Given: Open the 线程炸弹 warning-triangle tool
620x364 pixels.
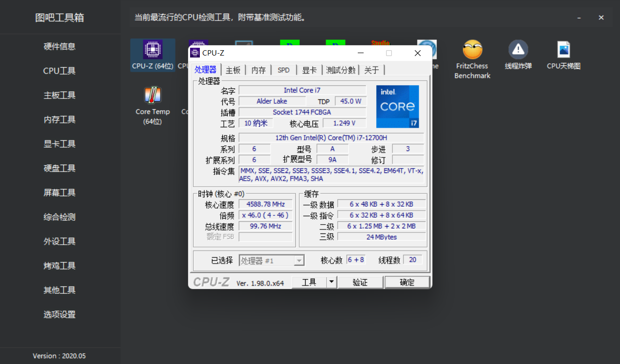Looking at the screenshot, I should [518, 55].
